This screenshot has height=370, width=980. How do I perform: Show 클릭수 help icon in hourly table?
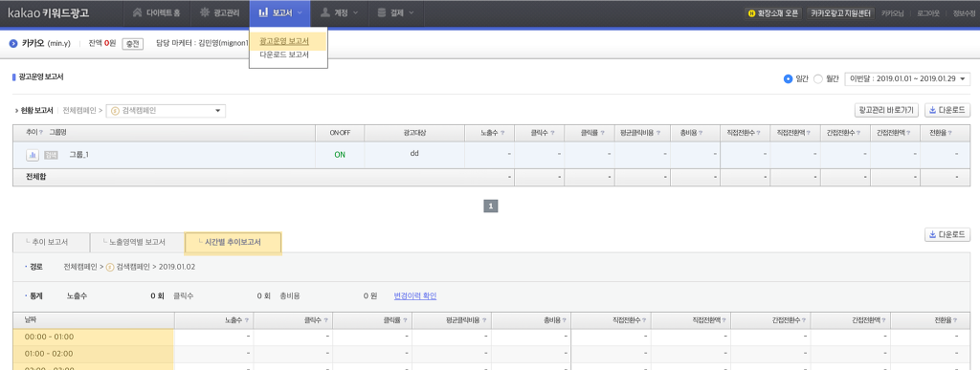tap(326, 320)
